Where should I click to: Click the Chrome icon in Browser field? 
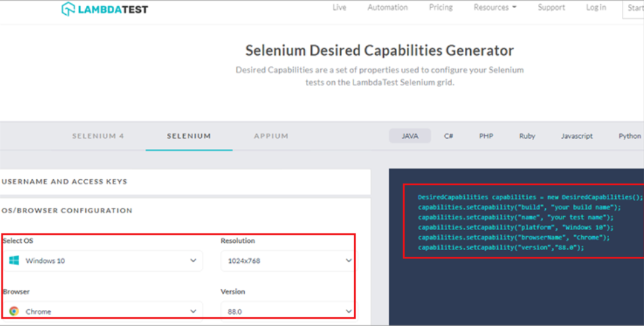pos(14,311)
